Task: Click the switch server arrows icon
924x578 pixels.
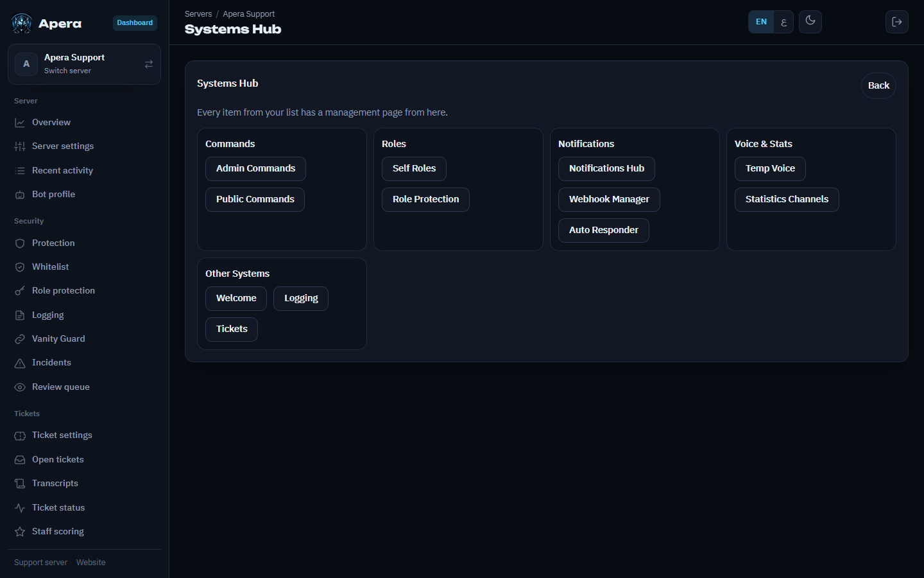Action: pos(149,64)
